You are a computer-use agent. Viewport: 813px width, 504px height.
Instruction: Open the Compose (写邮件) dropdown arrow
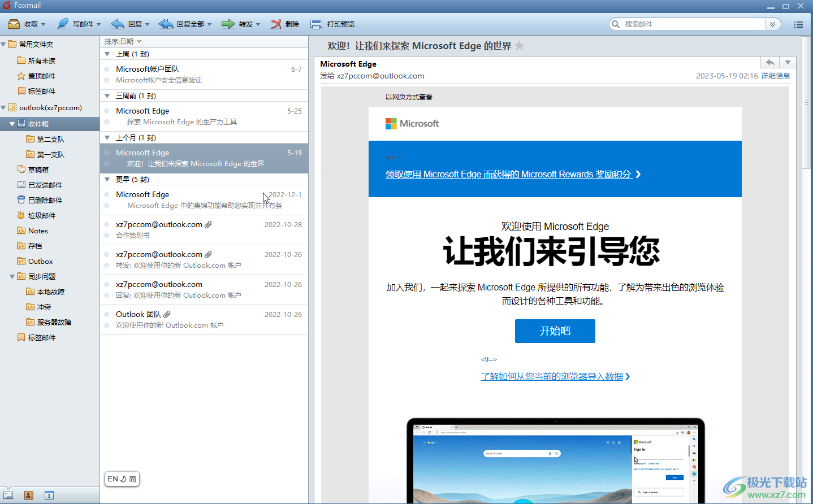click(98, 24)
